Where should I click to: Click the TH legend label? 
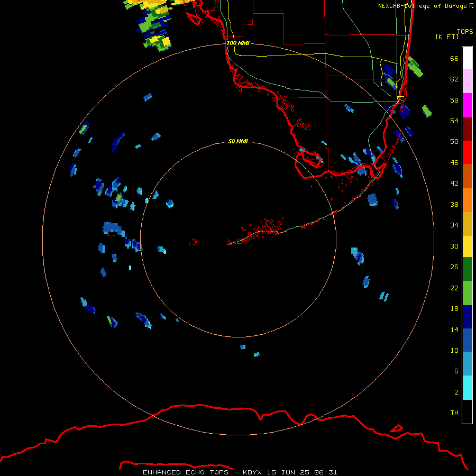pyautogui.click(x=454, y=413)
